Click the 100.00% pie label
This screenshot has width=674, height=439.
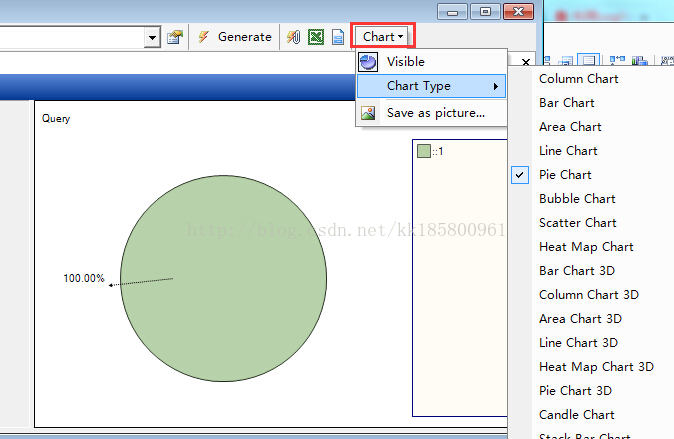pos(84,279)
